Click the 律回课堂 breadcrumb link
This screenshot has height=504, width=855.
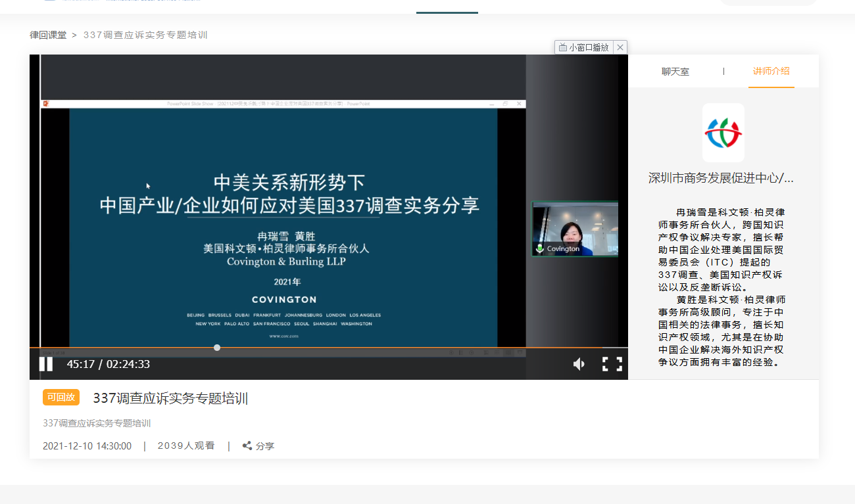tap(48, 35)
